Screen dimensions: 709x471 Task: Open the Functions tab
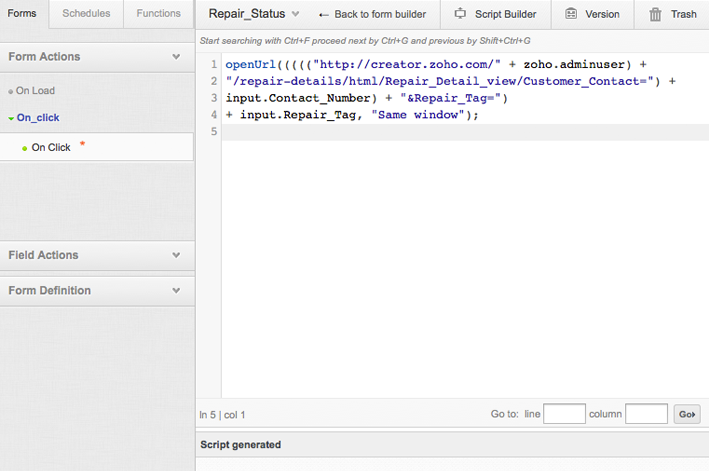[x=159, y=14]
